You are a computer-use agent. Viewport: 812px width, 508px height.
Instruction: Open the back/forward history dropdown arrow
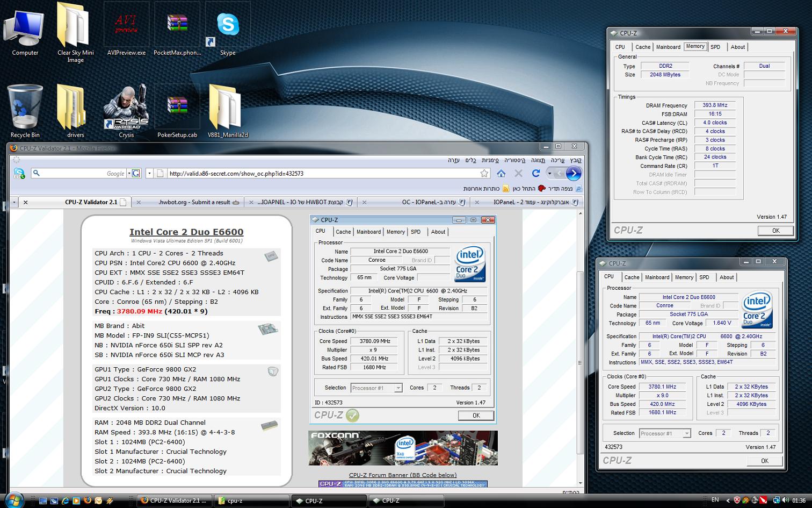pos(549,173)
